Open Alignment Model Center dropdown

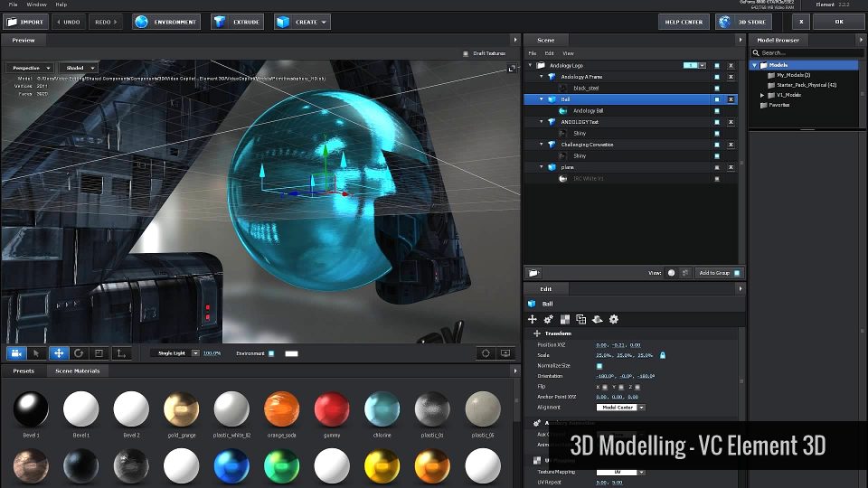click(620, 408)
